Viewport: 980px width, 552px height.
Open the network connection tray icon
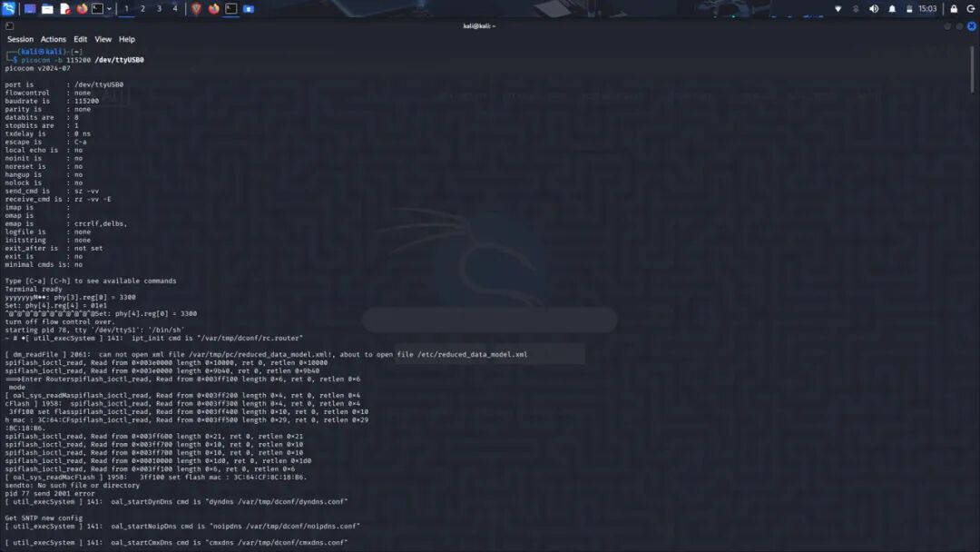click(x=838, y=9)
